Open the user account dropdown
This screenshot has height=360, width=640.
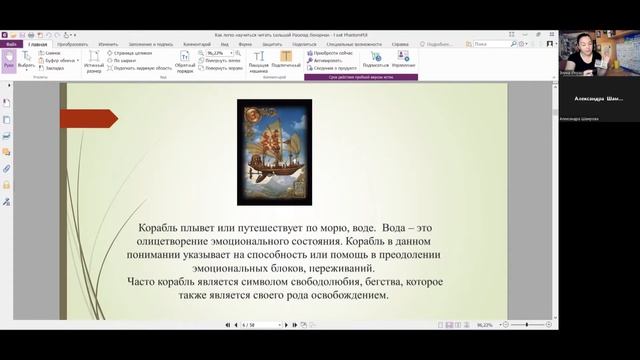coord(551,44)
